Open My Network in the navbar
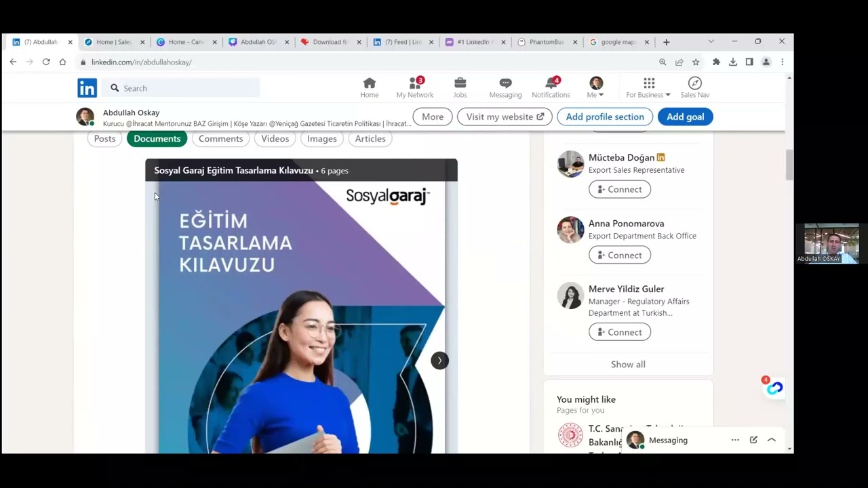The width and height of the screenshot is (868, 488). click(x=415, y=88)
